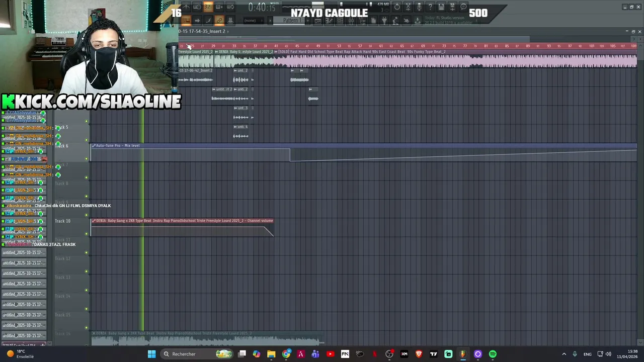Screen dimensions: 644x362
Task: Toggle overdub blend recording button
Action: (219, 7)
